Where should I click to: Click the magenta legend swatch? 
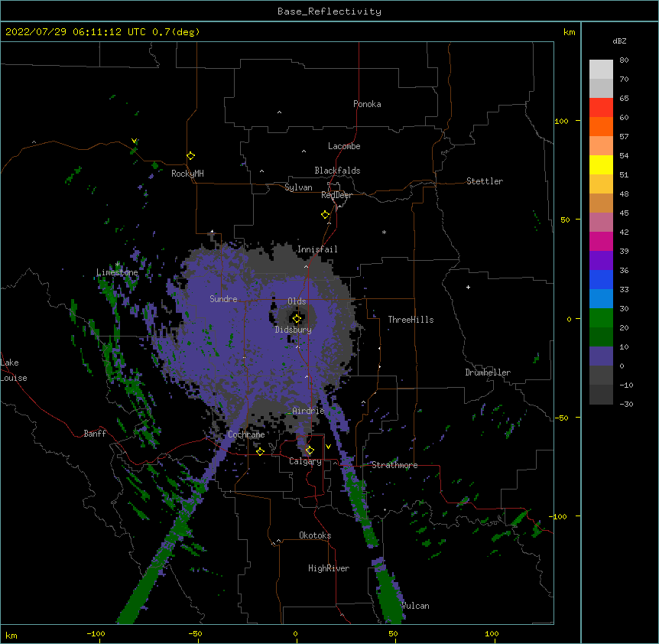point(601,241)
